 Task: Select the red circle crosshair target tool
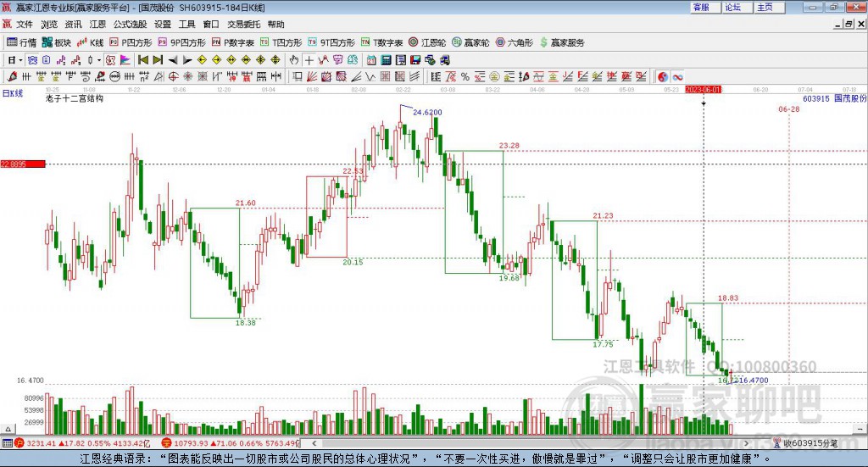(173, 77)
